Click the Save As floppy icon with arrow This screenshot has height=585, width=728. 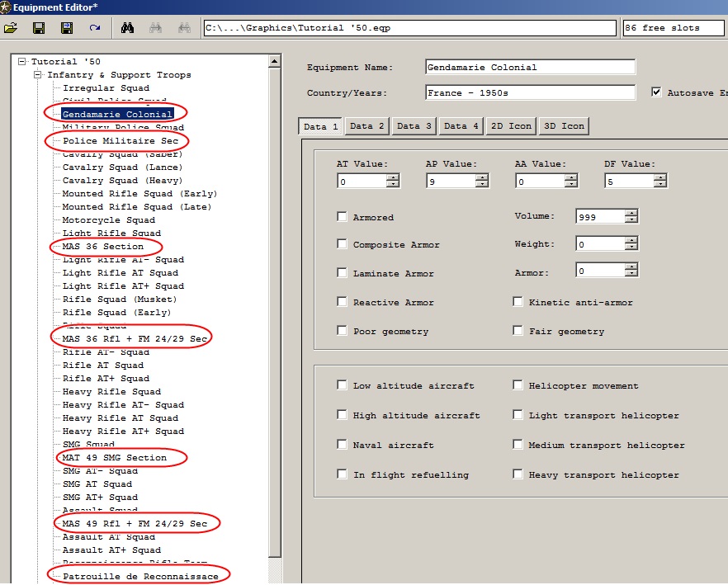[67, 28]
